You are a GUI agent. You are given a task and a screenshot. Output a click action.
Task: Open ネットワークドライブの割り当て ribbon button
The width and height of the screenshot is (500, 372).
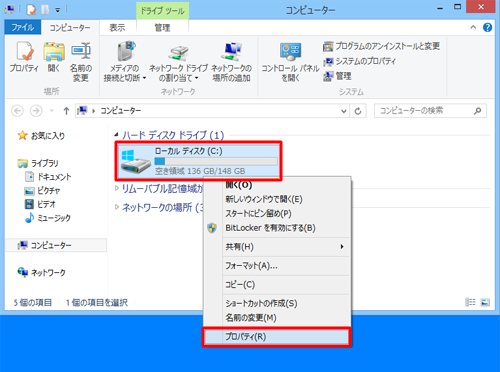click(x=178, y=62)
